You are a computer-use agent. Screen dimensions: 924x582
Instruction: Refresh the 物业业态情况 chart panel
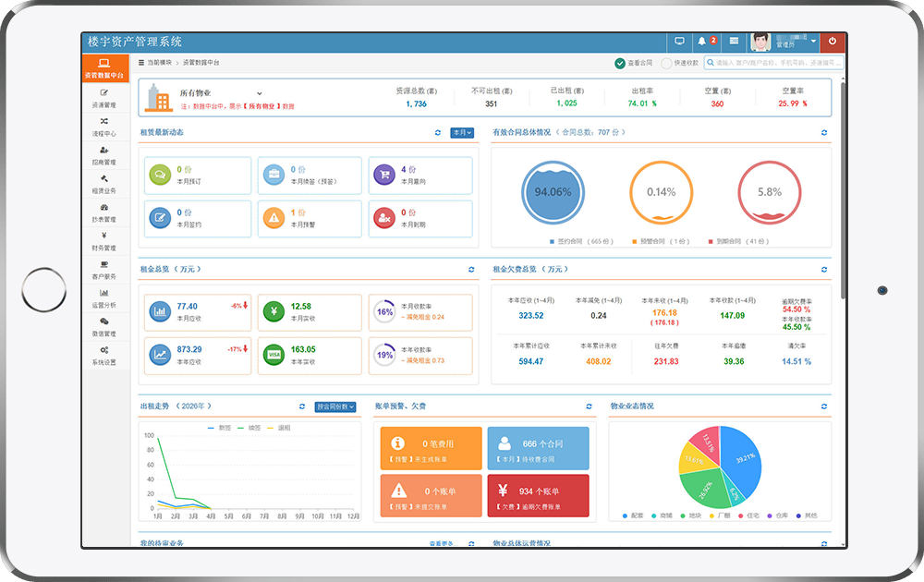point(824,406)
